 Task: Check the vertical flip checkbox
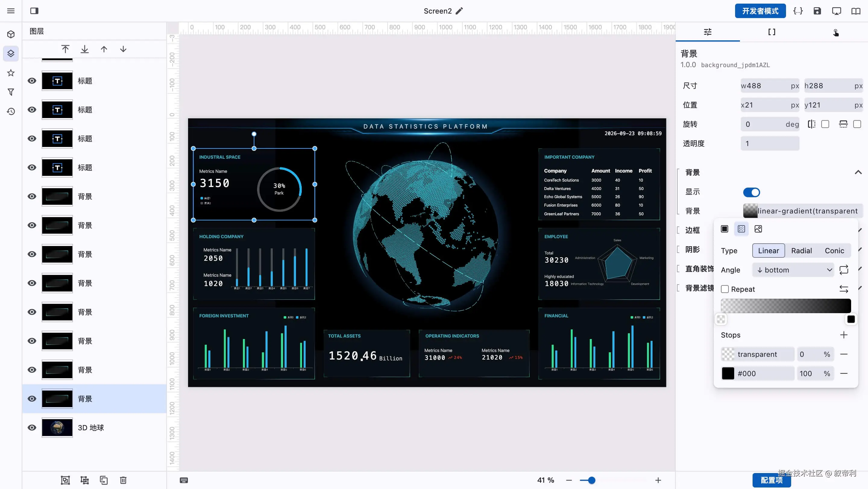(x=857, y=124)
